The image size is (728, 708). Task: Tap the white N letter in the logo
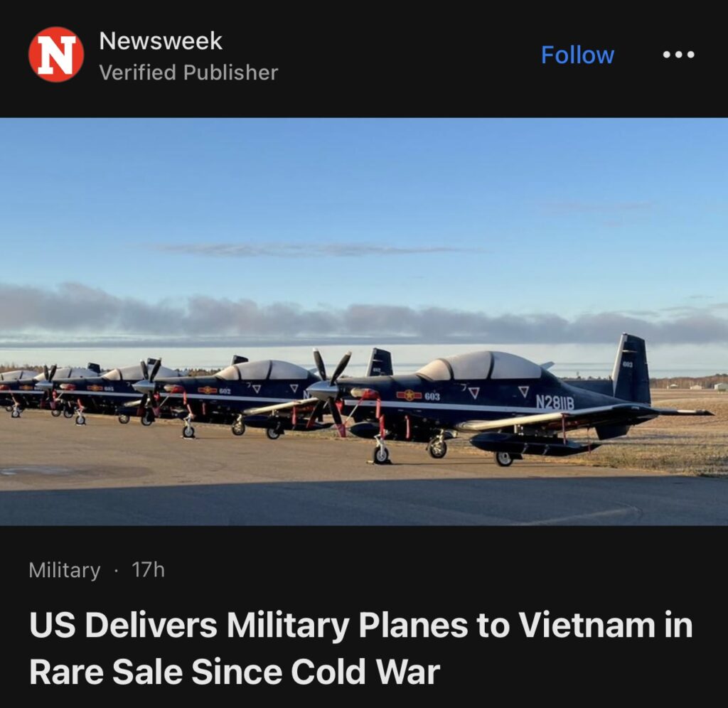tap(56, 55)
